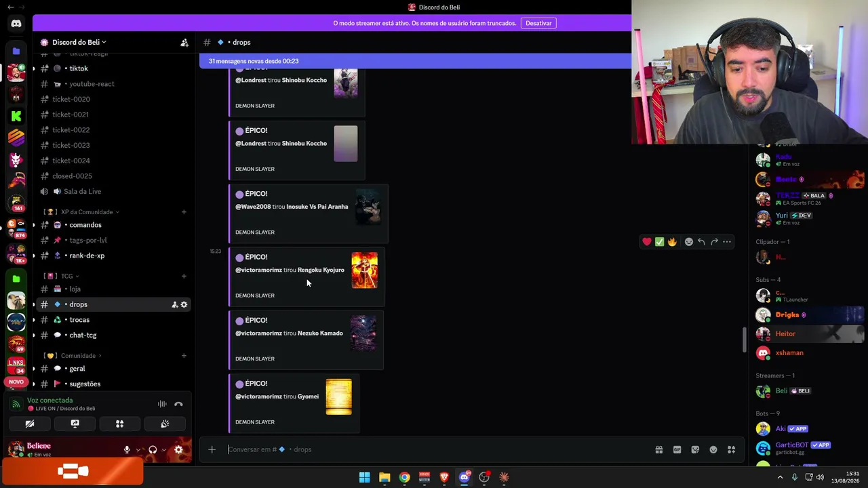Jump to the 31 new messages banner
Image resolution: width=868 pixels, height=488 pixels.
[x=415, y=61]
